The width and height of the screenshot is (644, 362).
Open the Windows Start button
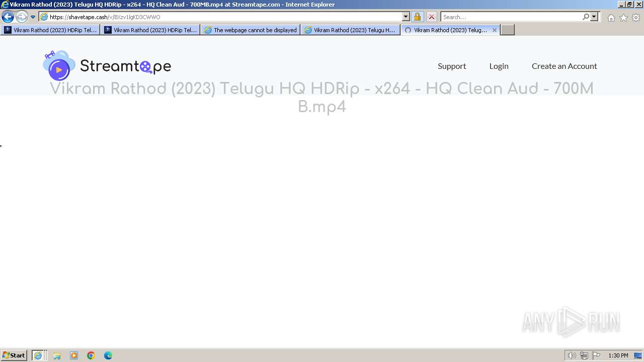[x=14, y=355]
